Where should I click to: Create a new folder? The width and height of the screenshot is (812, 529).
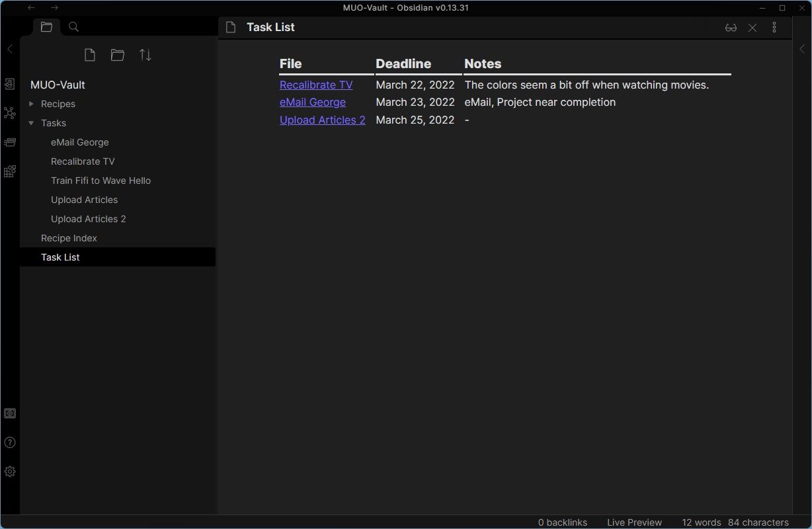118,55
